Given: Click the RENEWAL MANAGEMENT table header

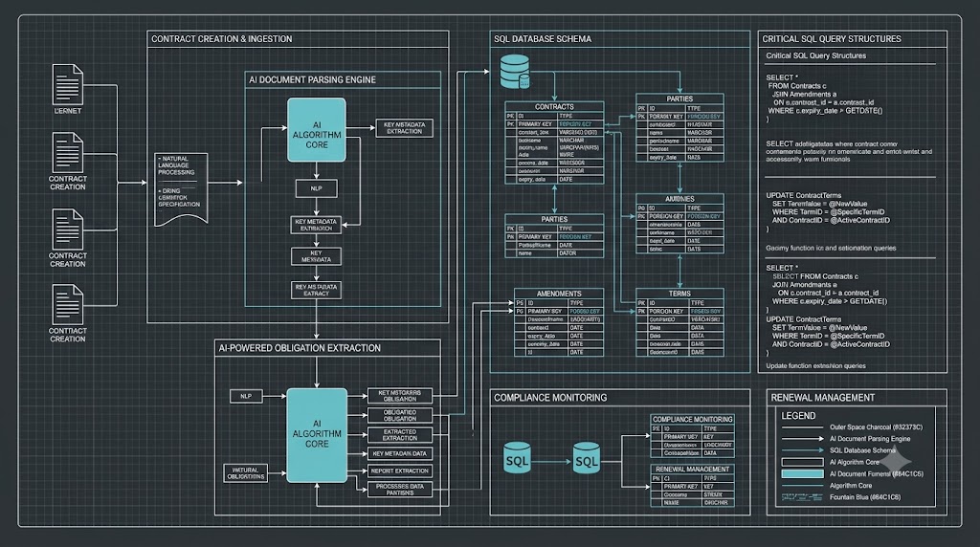Looking at the screenshot, I should pyautogui.click(x=693, y=469).
